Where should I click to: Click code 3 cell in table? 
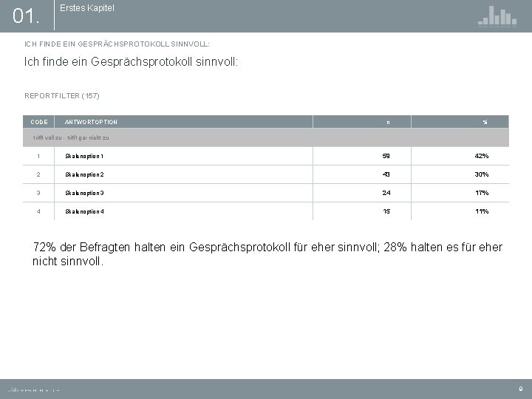tap(38, 193)
